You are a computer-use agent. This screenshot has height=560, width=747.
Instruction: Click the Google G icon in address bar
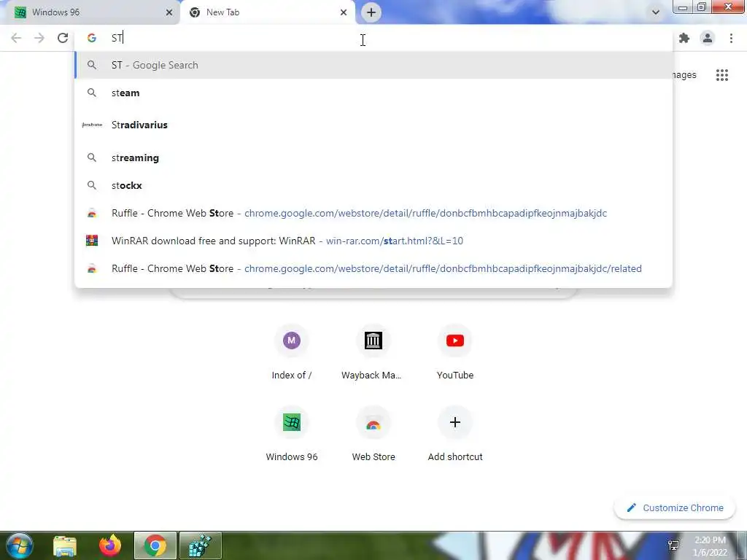(92, 38)
